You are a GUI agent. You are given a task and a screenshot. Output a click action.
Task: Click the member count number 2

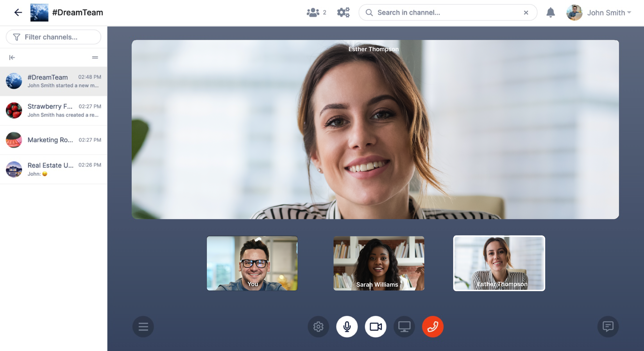pyautogui.click(x=324, y=12)
